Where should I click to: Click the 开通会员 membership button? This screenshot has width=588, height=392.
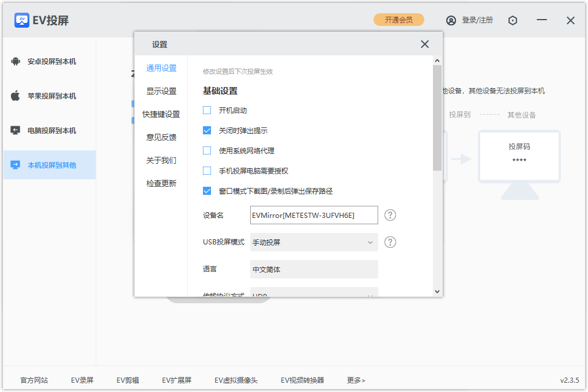coord(398,19)
